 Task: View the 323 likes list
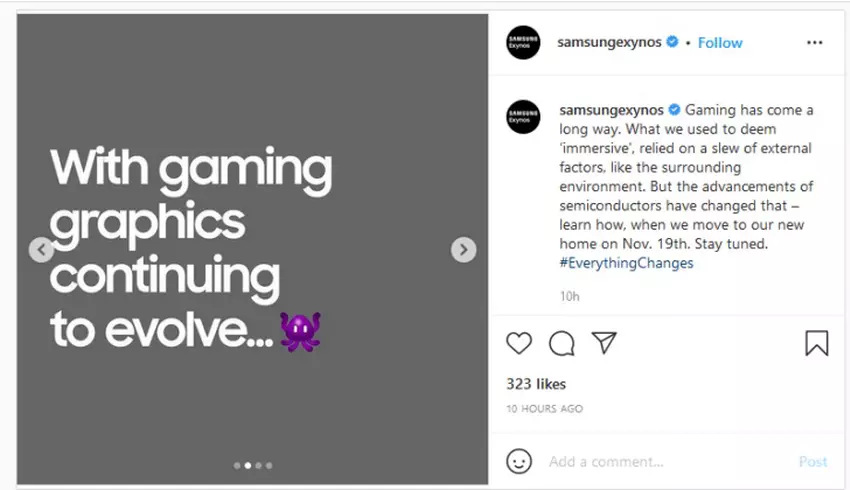click(535, 384)
